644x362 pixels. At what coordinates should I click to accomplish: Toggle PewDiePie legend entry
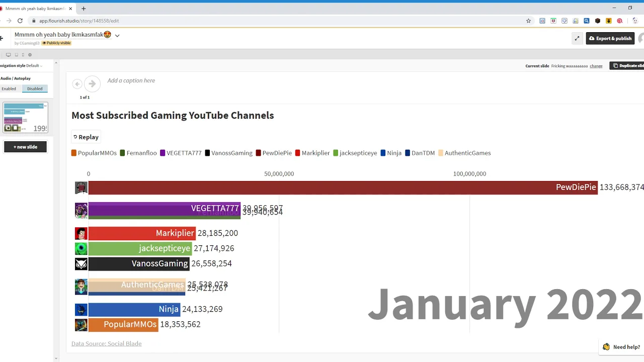(x=274, y=153)
